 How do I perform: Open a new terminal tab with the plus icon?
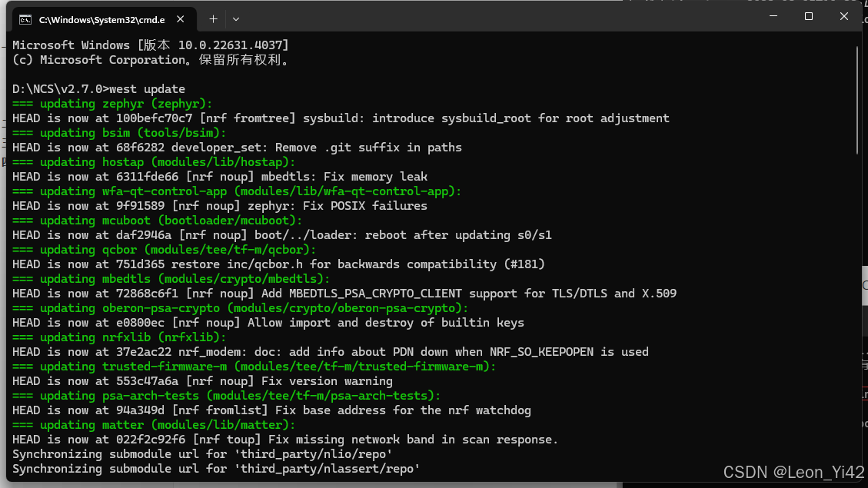point(213,18)
